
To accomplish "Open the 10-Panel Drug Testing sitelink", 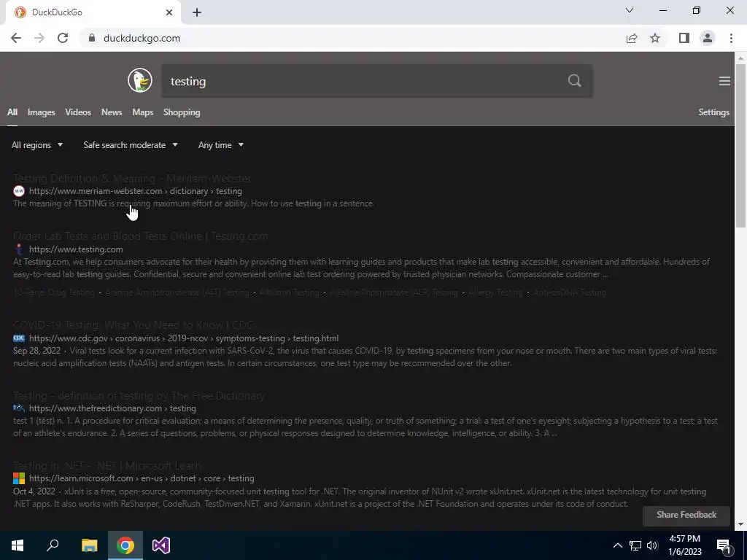I will 54,292.
